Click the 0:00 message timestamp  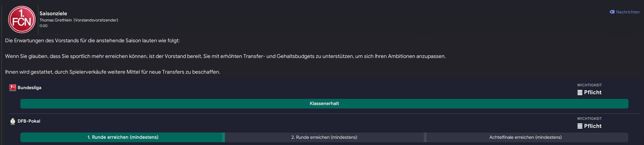43,26
